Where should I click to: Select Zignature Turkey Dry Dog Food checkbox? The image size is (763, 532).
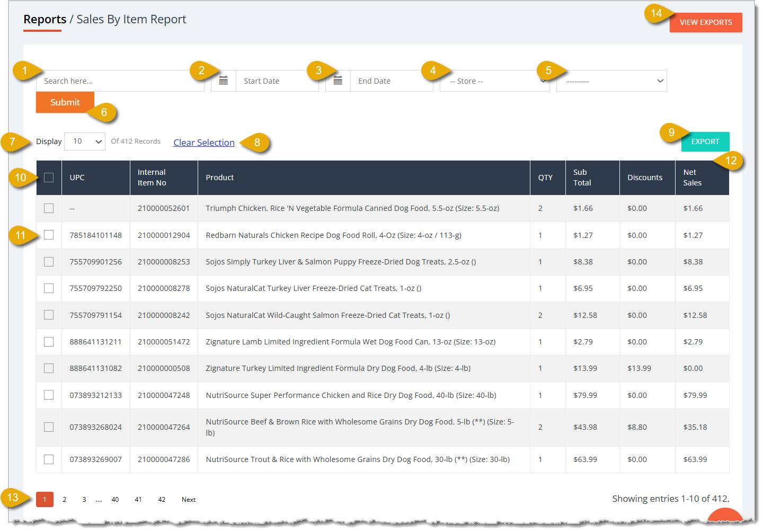click(x=49, y=368)
